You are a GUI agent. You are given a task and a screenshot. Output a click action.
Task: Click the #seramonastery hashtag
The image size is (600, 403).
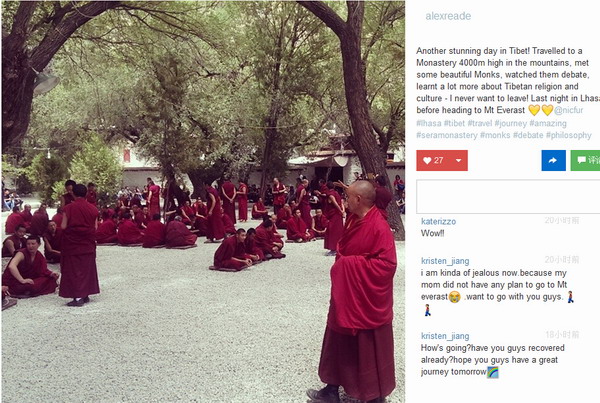click(447, 135)
